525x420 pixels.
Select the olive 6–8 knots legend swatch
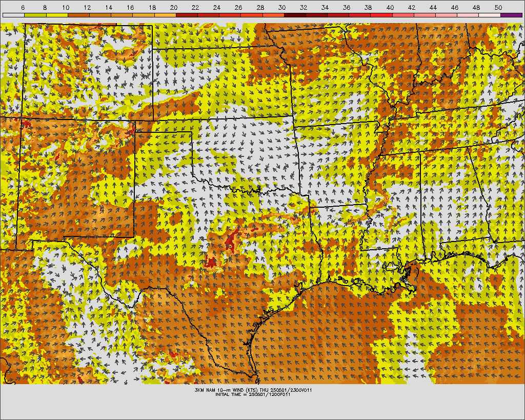click(x=35, y=15)
